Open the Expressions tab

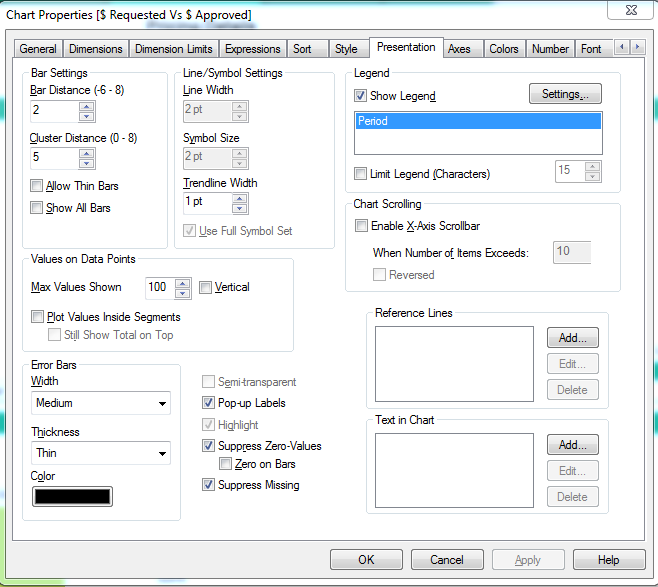click(253, 49)
